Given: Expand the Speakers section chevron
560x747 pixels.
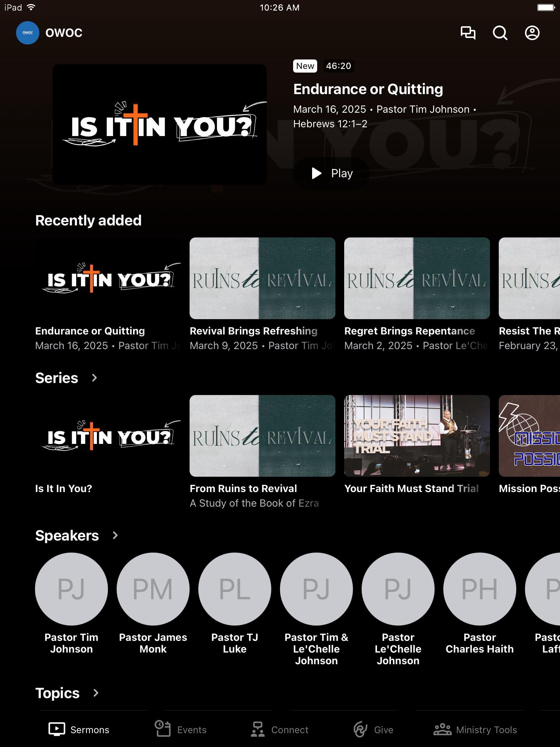Looking at the screenshot, I should (115, 535).
